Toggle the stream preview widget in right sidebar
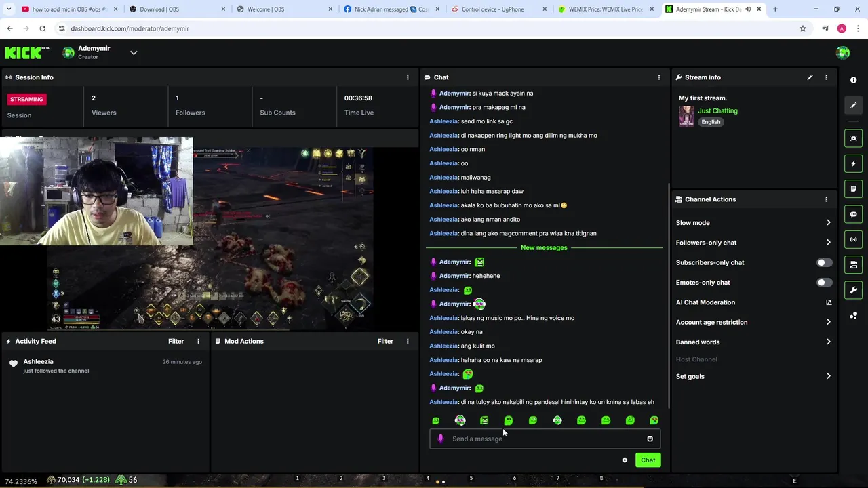Image resolution: width=868 pixels, height=488 pixels. pos(853,138)
